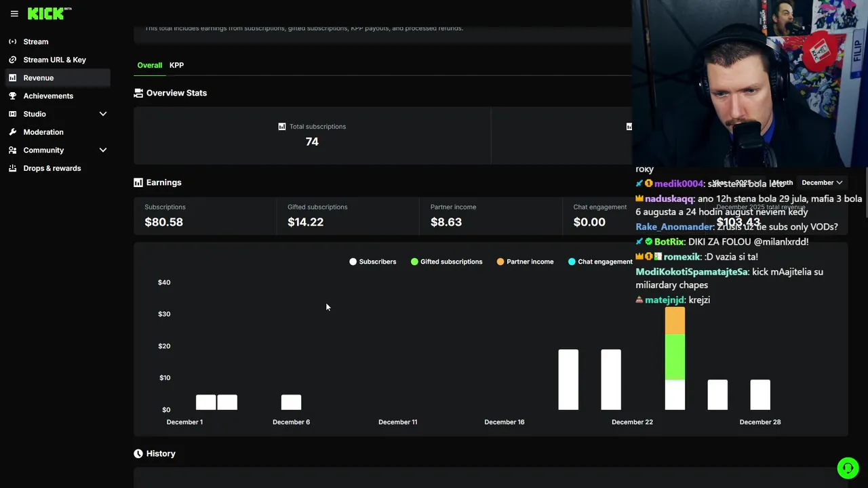Image resolution: width=868 pixels, height=488 pixels.
Task: Click the Earnings heading icon
Action: click(x=138, y=182)
